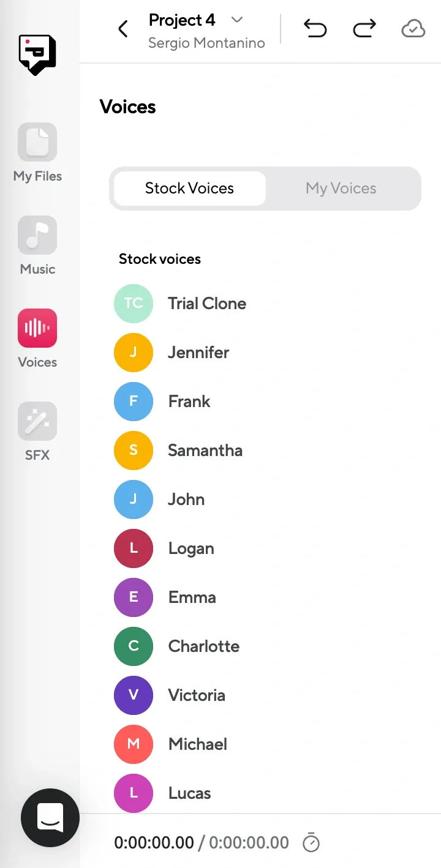Click the app logo at top left
This screenshot has height=868, width=441.
point(37,54)
